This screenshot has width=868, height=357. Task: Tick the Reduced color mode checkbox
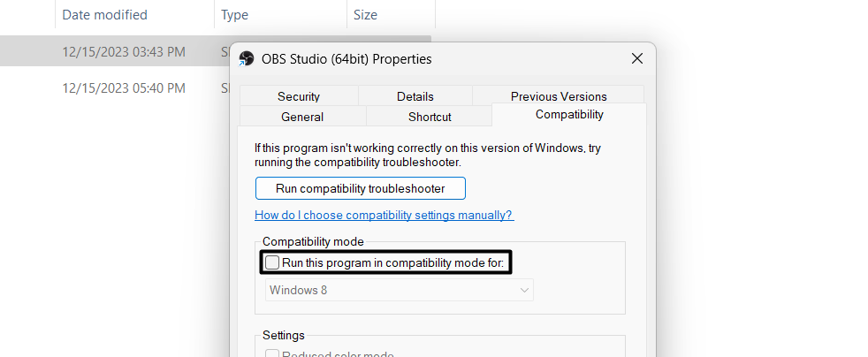[272, 354]
